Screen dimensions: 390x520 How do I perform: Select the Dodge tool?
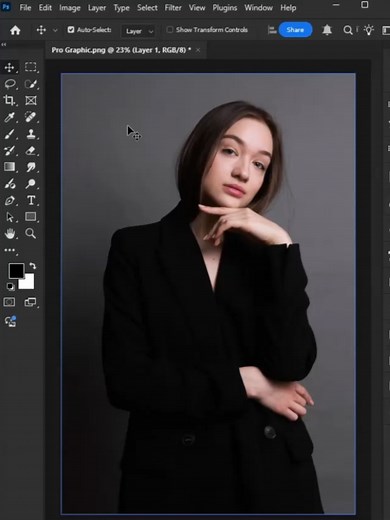pyautogui.click(x=31, y=183)
